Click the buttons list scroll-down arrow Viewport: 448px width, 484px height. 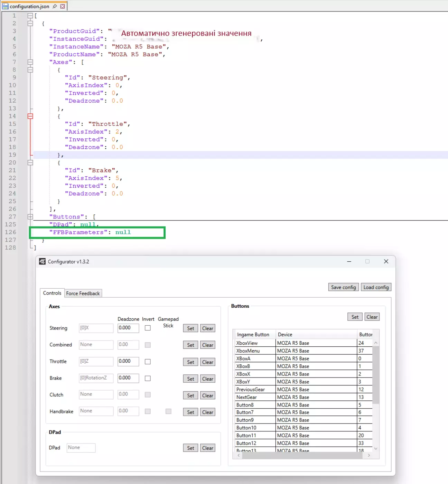[x=376, y=448]
